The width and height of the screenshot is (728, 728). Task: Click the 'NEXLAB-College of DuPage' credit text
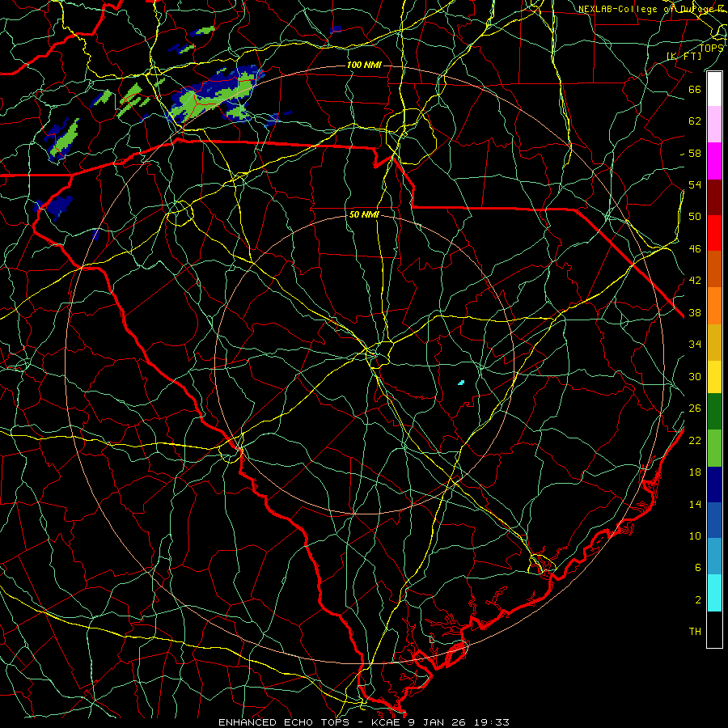click(x=645, y=9)
